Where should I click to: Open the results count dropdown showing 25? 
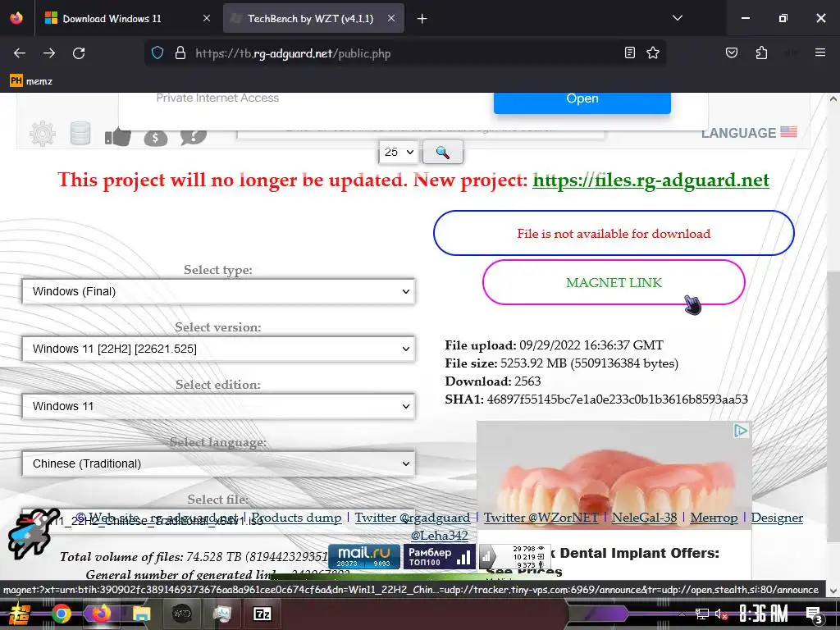click(399, 152)
